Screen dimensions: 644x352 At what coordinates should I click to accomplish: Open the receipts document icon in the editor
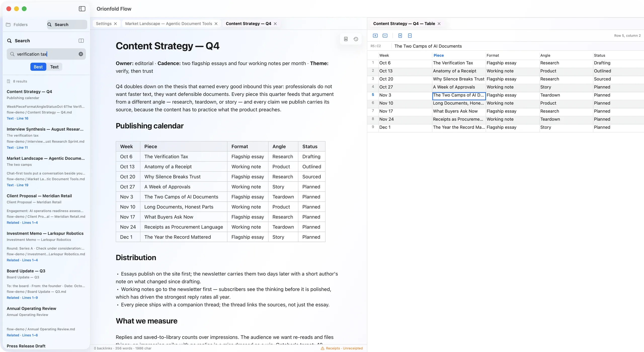tap(346, 39)
